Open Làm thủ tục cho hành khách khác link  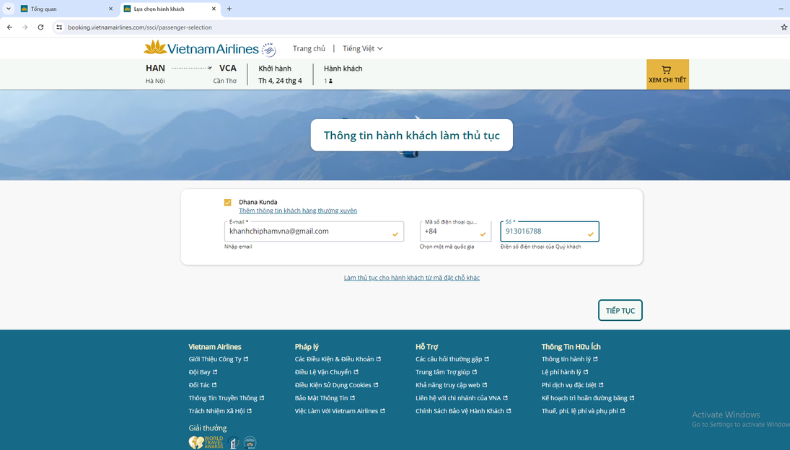click(411, 278)
